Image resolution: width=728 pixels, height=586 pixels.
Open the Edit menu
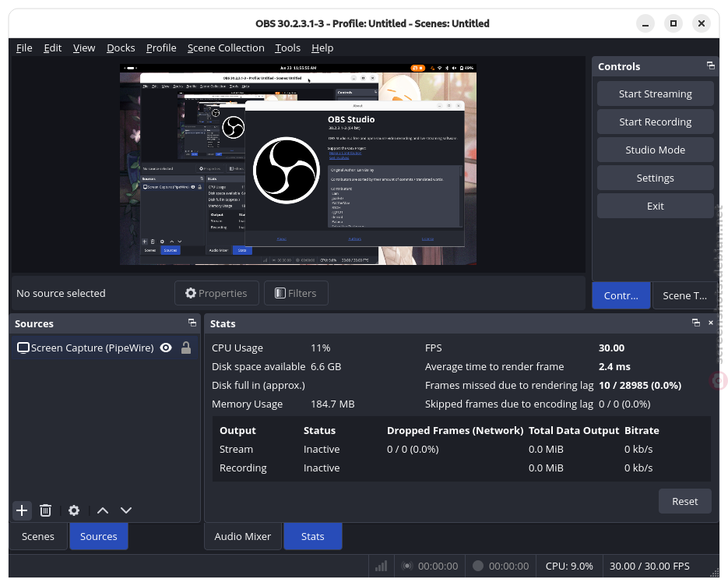52,48
